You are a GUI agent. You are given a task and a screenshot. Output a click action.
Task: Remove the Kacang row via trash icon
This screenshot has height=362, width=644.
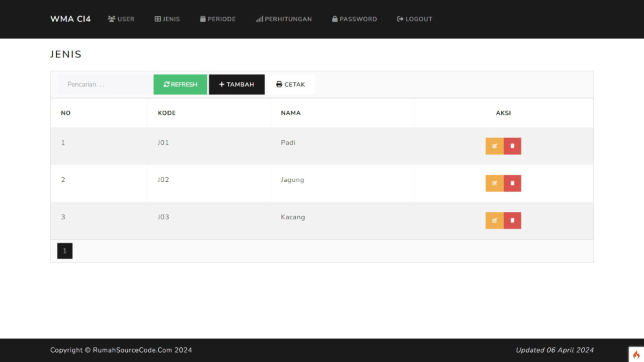coord(513,221)
